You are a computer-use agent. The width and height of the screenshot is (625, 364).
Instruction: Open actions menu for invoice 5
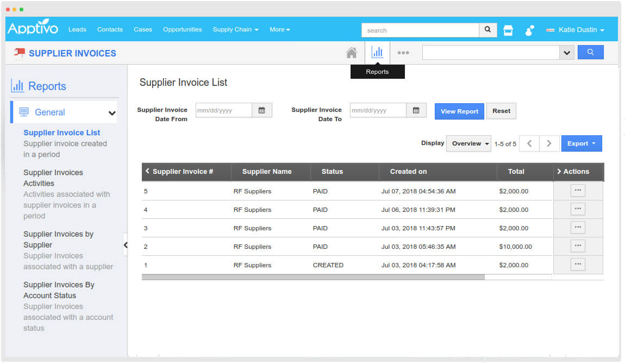click(x=578, y=190)
